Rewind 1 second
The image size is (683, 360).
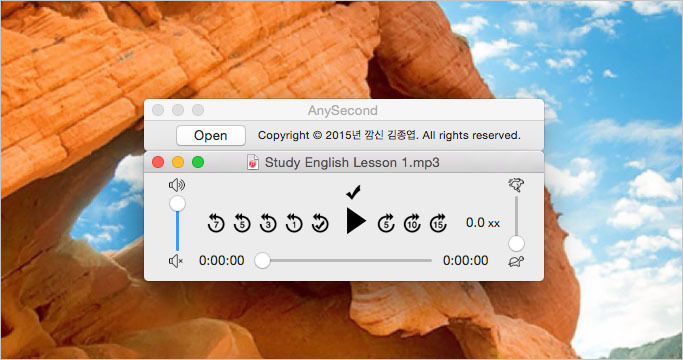point(294,223)
